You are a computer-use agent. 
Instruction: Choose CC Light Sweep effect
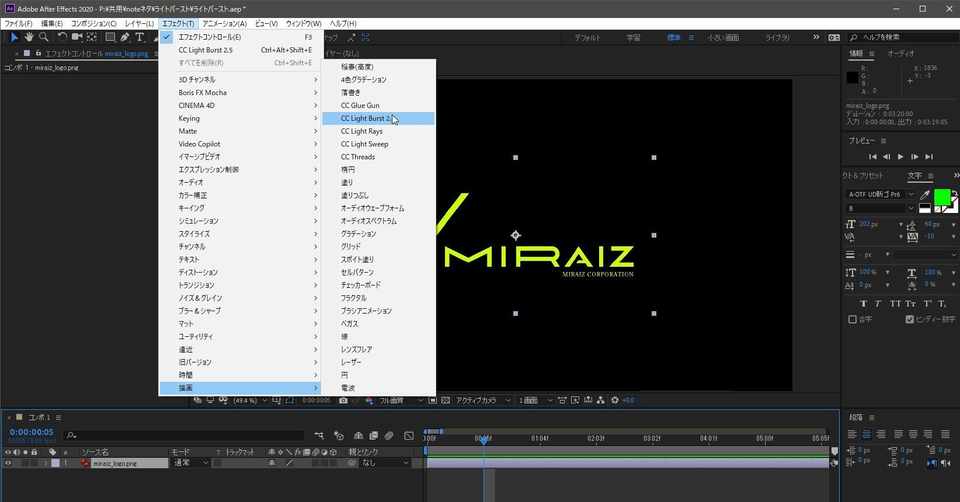[x=378, y=144]
